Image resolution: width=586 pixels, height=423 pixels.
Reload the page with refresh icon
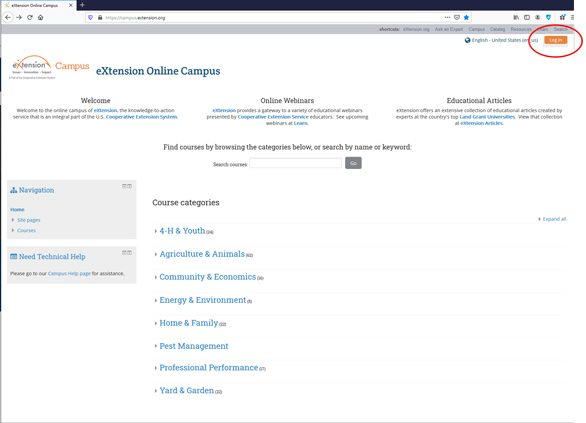(x=30, y=18)
